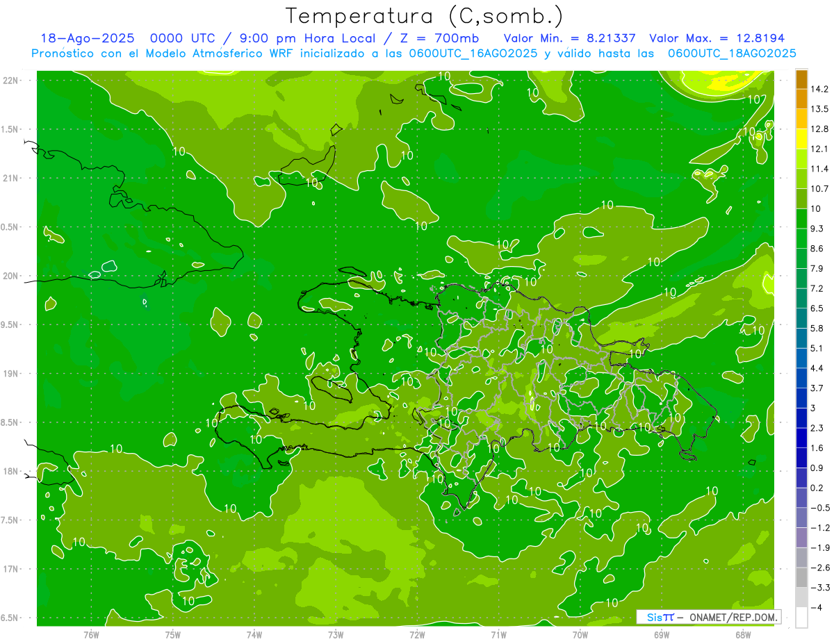Click the 13.5 colorbar value
This screenshot has width=834, height=644.
tap(819, 109)
